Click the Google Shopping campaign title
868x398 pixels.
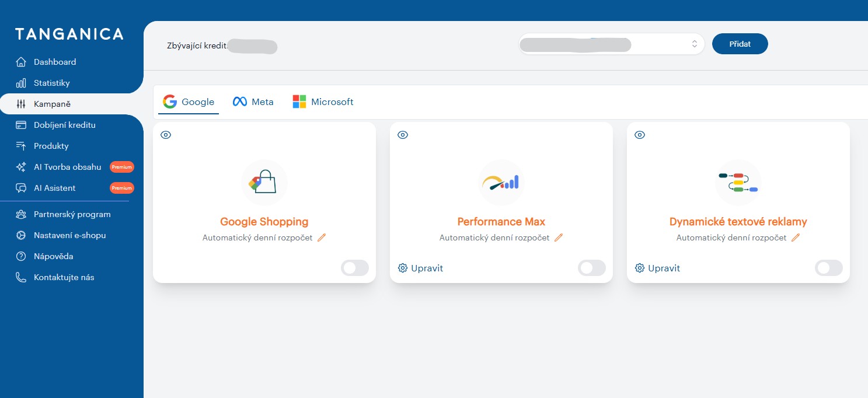click(264, 222)
